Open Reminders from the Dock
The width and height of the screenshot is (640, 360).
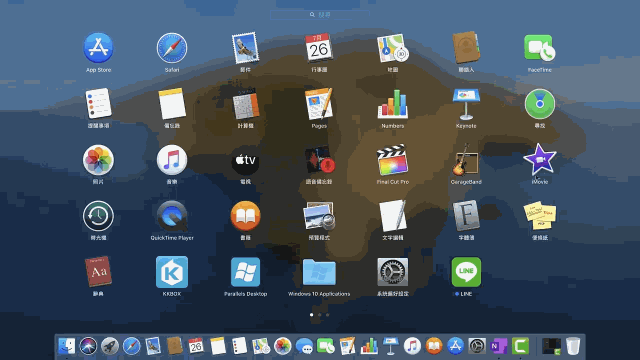(x=240, y=346)
